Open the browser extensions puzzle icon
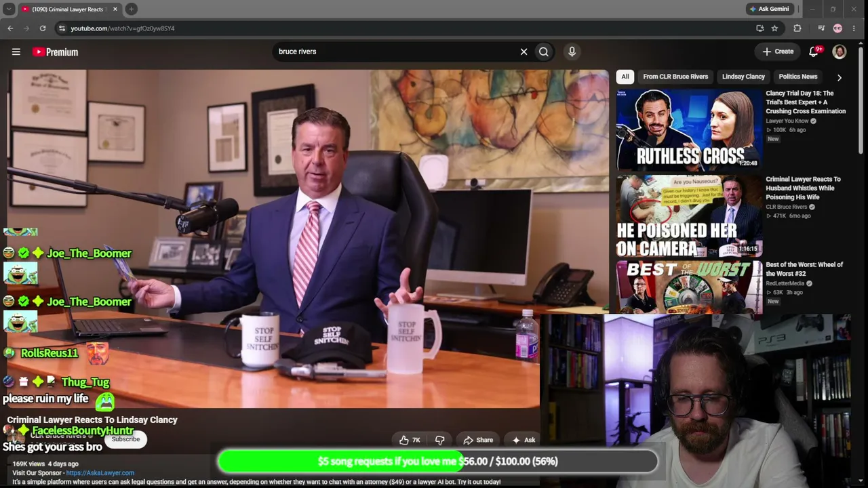This screenshot has height=488, width=868. click(797, 28)
